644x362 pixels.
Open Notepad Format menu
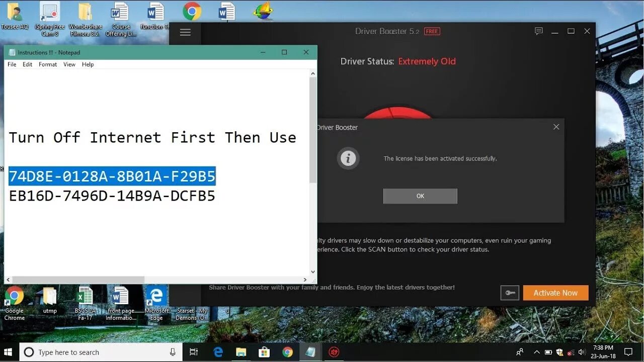48,64
